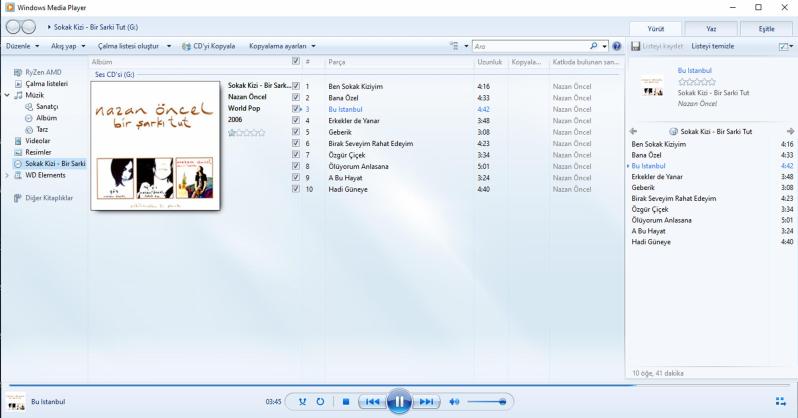Click the Back navigation arrow button
Viewport: 798px width, 418px height.
[x=14, y=27]
